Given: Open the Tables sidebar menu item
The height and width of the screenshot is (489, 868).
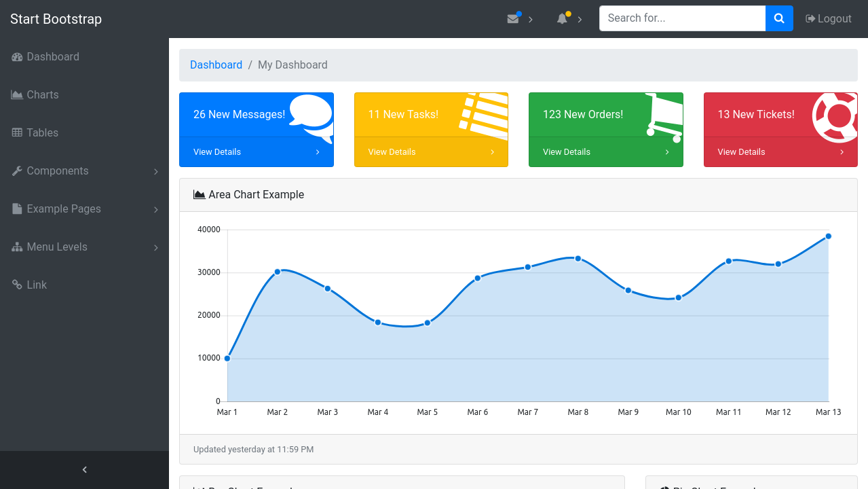Looking at the screenshot, I should point(43,133).
